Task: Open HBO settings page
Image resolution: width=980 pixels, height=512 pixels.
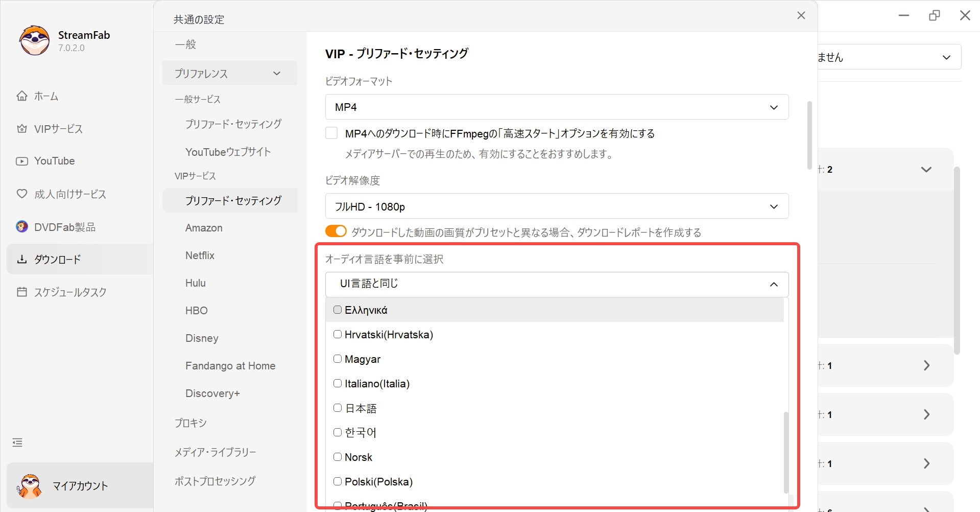Action: point(197,311)
